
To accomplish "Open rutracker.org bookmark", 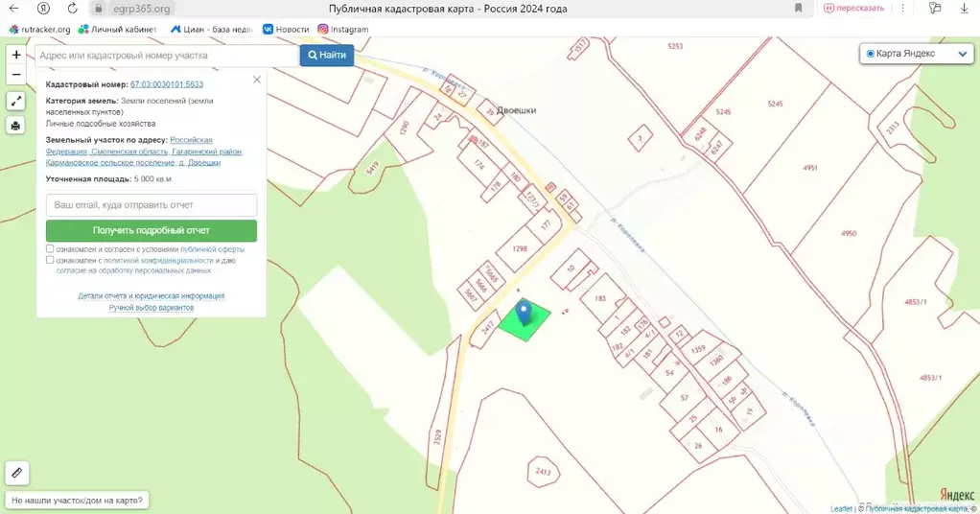I will (39, 30).
